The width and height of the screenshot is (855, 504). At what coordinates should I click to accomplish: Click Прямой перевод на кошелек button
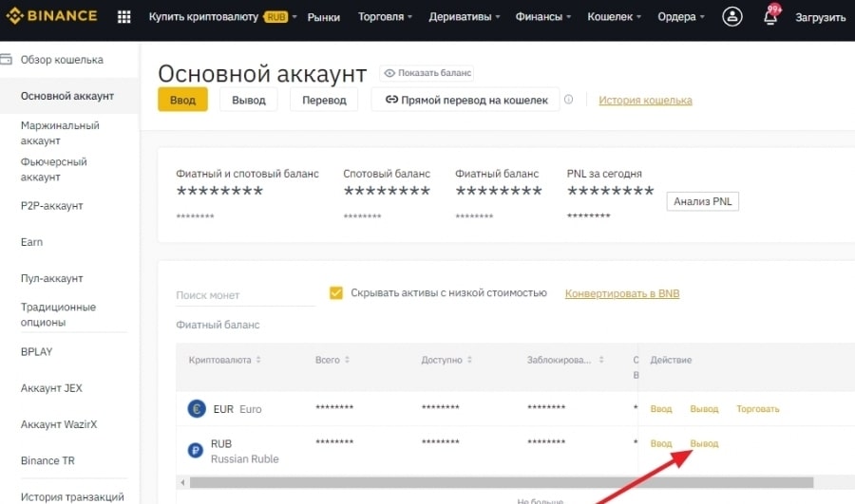[x=465, y=100]
